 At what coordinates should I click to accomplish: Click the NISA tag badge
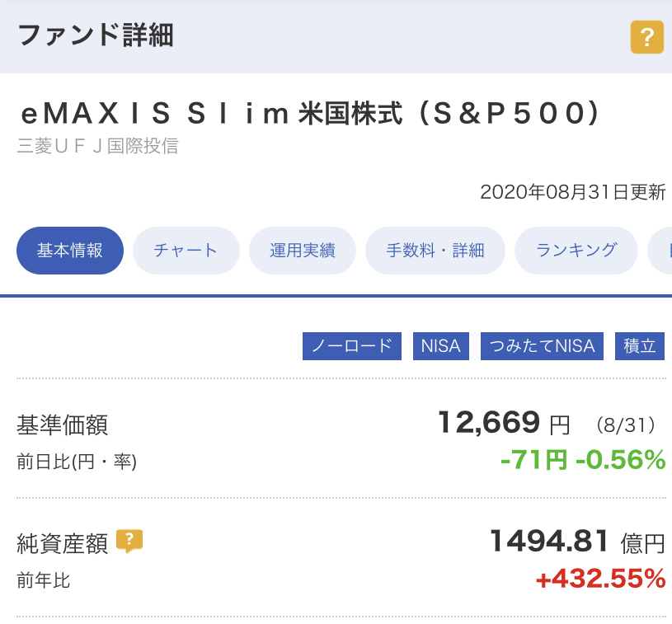440,346
